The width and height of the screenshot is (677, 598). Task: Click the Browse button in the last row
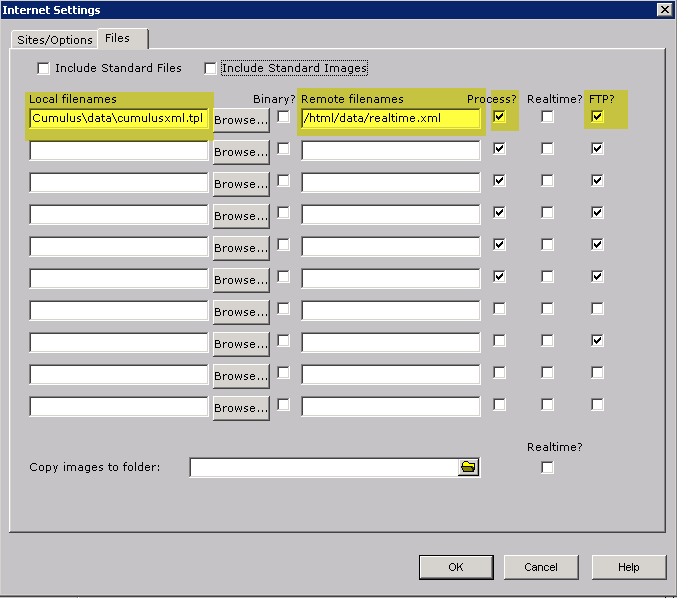pos(241,408)
